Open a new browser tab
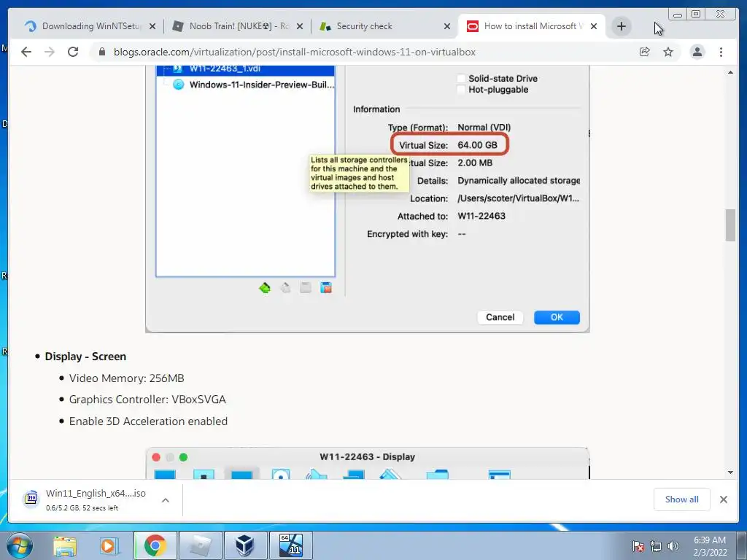The width and height of the screenshot is (747, 560). coord(622,26)
